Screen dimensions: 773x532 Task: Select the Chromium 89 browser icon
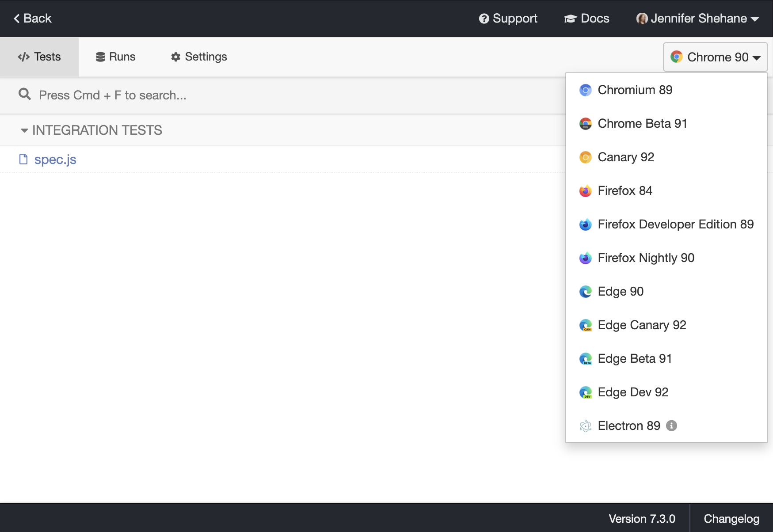(x=586, y=90)
